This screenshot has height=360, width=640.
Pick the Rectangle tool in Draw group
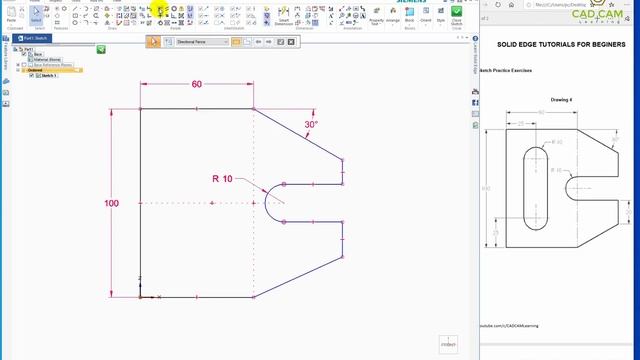pos(75,16)
